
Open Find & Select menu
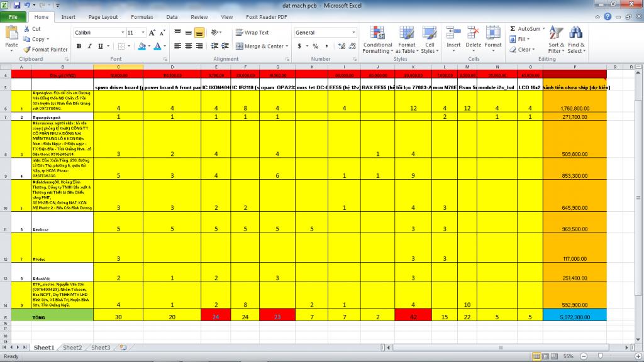(576, 40)
